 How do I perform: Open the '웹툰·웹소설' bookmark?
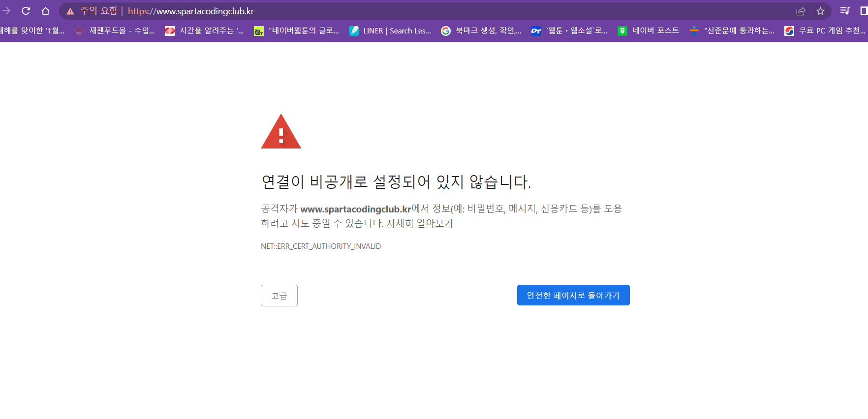point(569,30)
